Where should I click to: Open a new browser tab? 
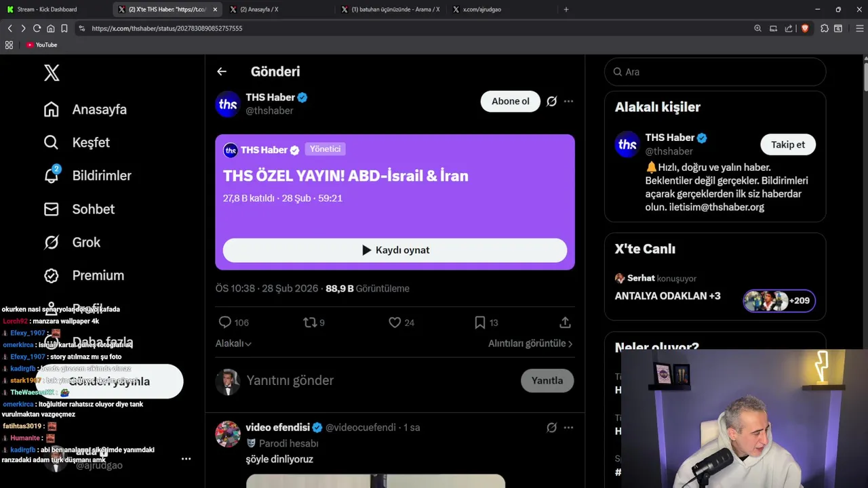pos(566,9)
